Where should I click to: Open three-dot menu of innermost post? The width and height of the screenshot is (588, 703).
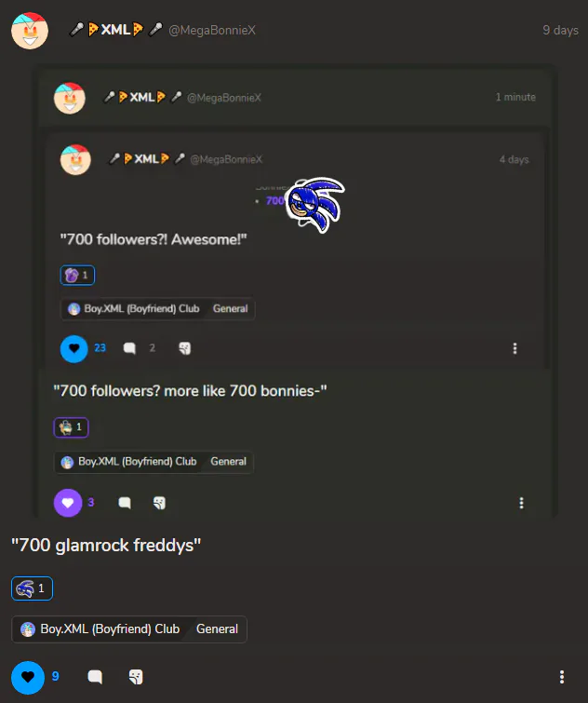click(x=515, y=348)
